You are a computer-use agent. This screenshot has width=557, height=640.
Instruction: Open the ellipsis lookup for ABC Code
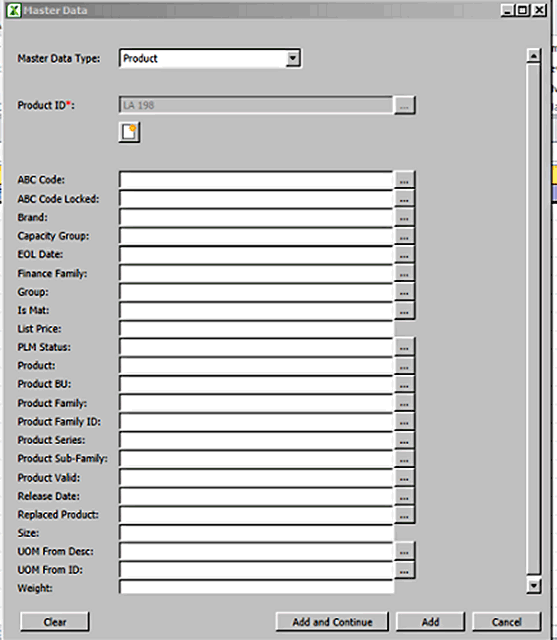(404, 180)
